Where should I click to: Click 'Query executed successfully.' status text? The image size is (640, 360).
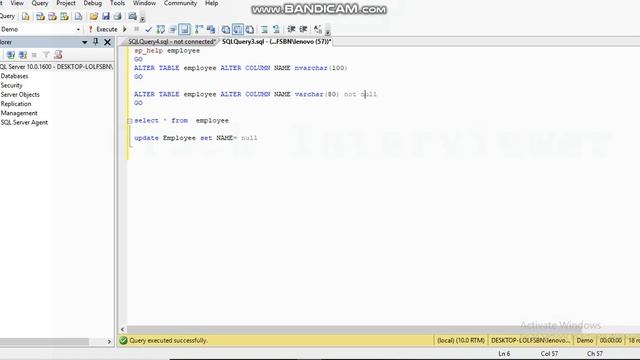(x=168, y=340)
